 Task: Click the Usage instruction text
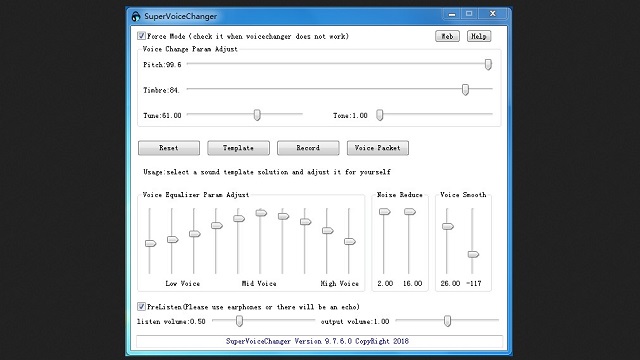coord(267,172)
